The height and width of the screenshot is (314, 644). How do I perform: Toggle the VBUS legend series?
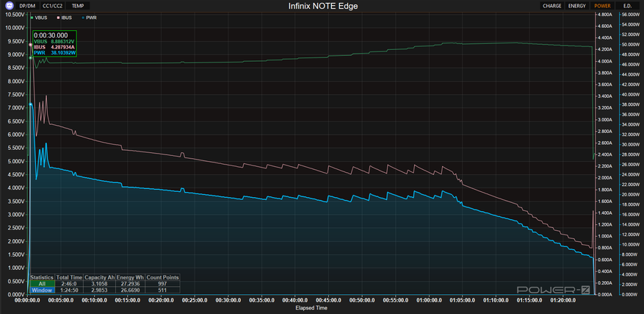tap(39, 18)
